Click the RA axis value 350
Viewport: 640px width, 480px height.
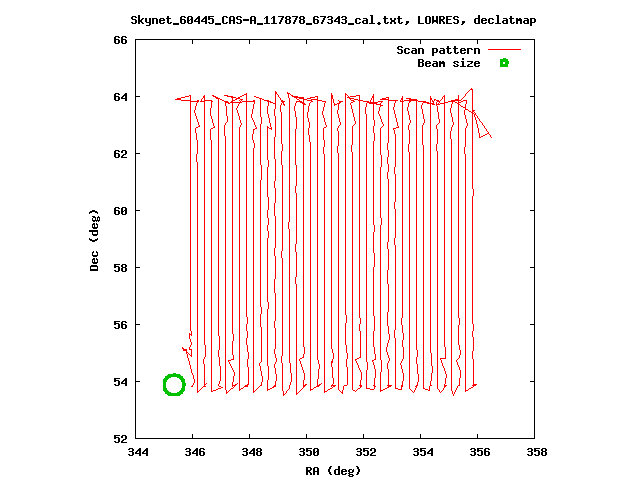309,452
